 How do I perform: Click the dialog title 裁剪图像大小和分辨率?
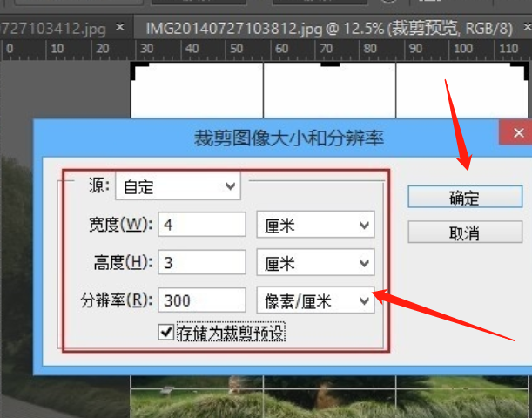coord(289,138)
